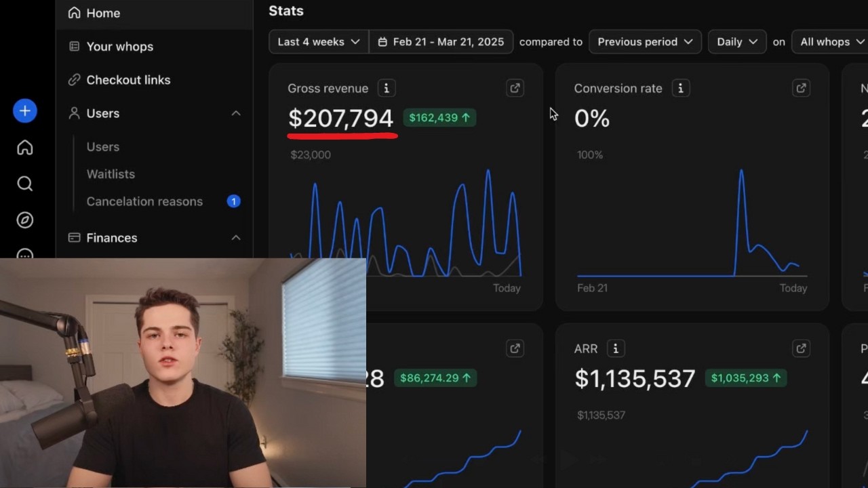Click the Finances card icon
The height and width of the screenshot is (488, 868).
point(74,238)
